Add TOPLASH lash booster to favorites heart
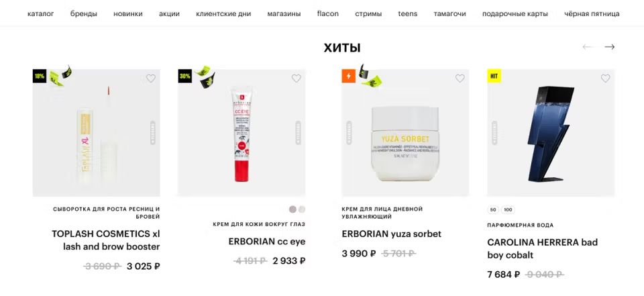 click(151, 78)
